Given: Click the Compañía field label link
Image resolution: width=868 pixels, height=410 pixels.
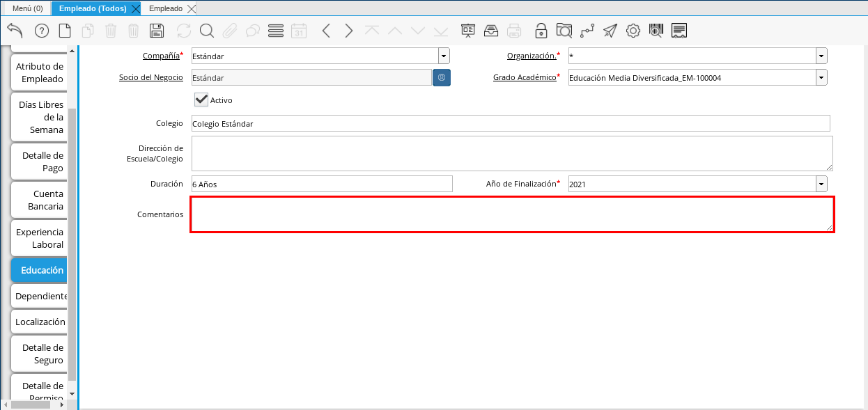Looking at the screenshot, I should (161, 56).
